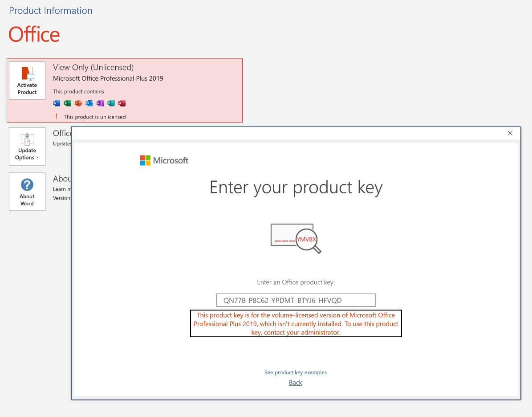This screenshot has height=417, width=532.
Task: Click the Outlook app icon
Action: tap(89, 103)
